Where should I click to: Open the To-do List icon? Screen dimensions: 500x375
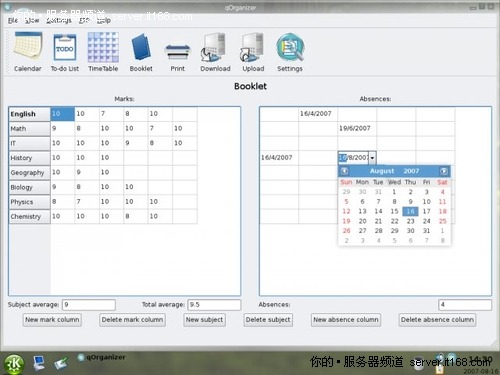click(65, 47)
